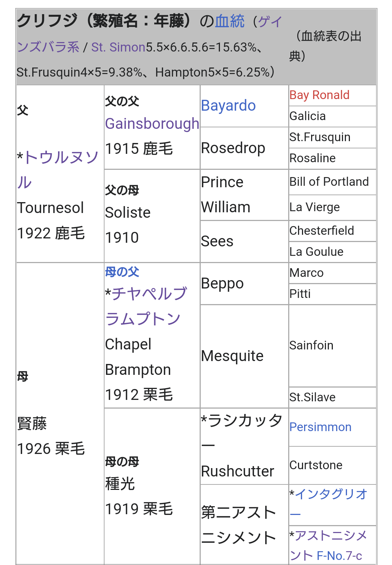Image resolution: width=392 pixels, height=565 pixels.
Task: Open the Bayardo article link
Action: pyautogui.click(x=228, y=106)
